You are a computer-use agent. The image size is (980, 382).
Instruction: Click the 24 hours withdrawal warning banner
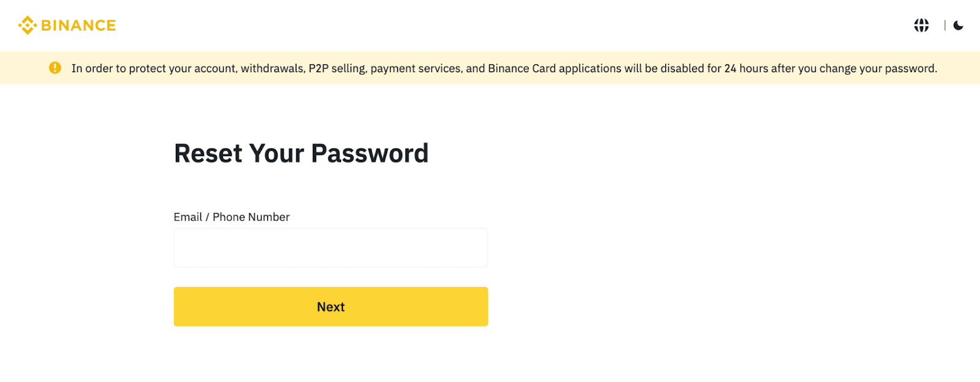click(503, 69)
